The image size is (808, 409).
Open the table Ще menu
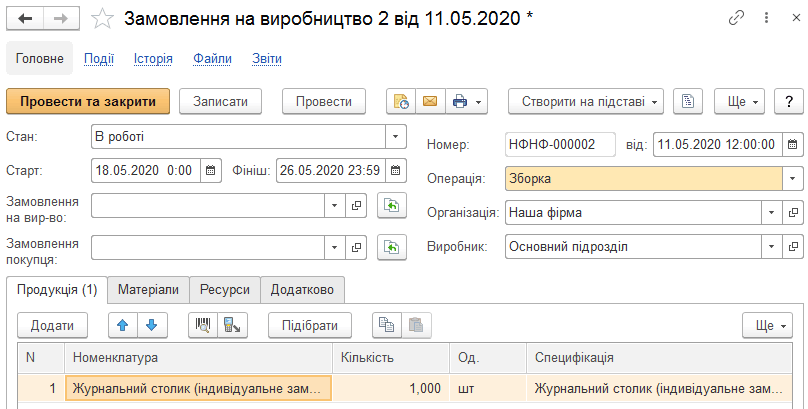tap(767, 325)
